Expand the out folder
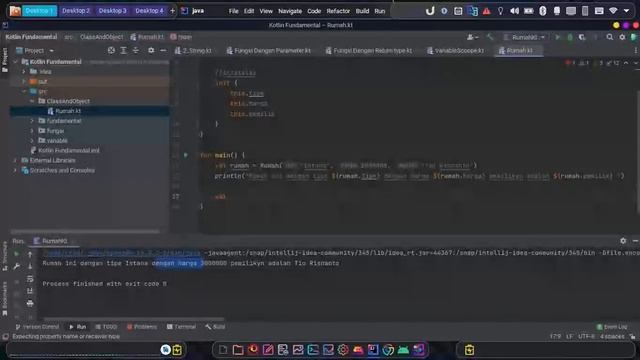 click(x=24, y=82)
